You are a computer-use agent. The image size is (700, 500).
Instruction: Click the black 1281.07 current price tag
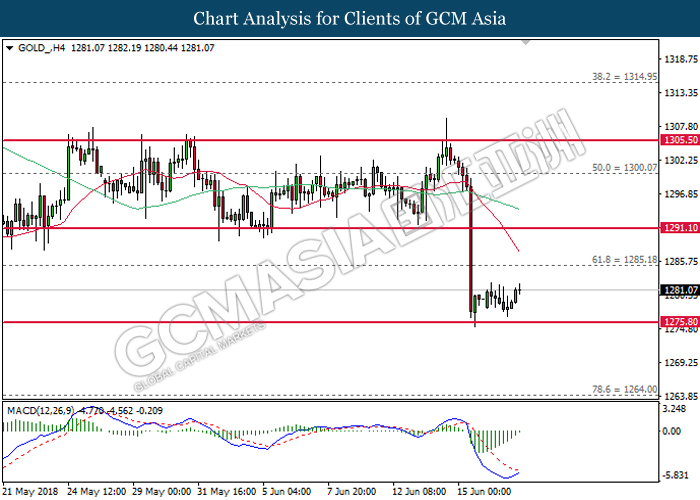pos(680,290)
